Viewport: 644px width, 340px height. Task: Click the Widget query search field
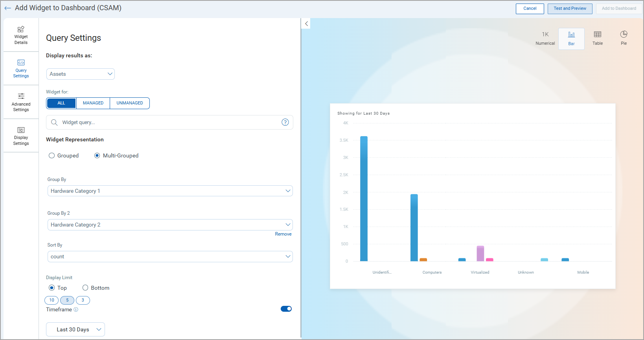(x=169, y=122)
